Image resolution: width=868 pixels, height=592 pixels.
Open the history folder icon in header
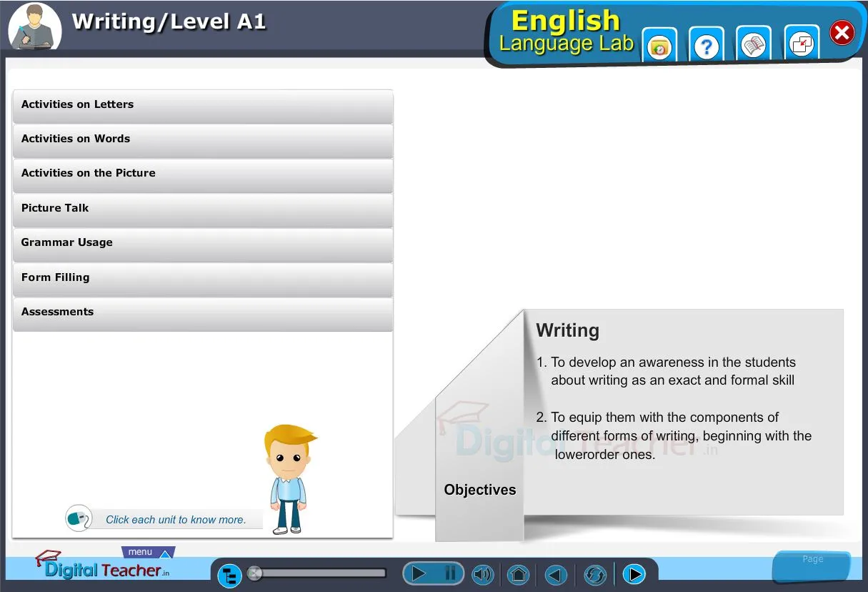coord(660,46)
